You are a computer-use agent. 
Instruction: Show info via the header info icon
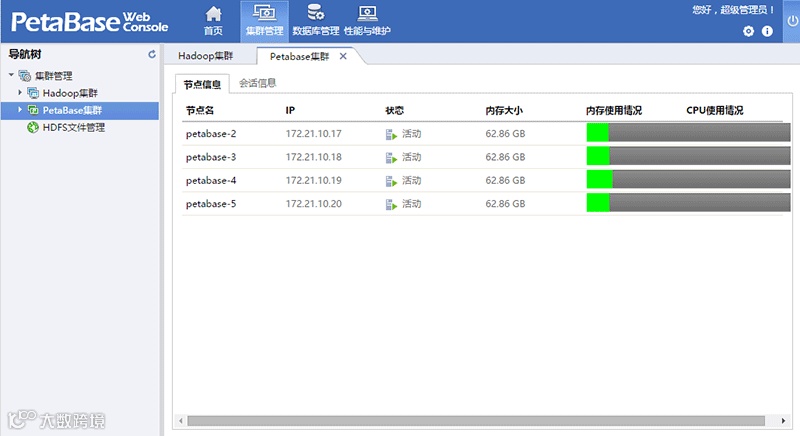[x=767, y=31]
